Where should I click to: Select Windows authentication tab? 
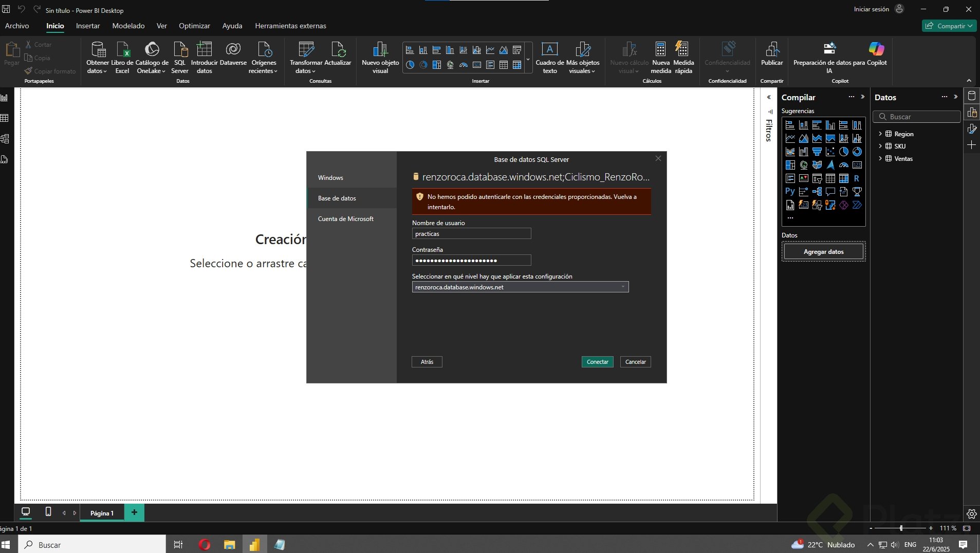(352, 177)
